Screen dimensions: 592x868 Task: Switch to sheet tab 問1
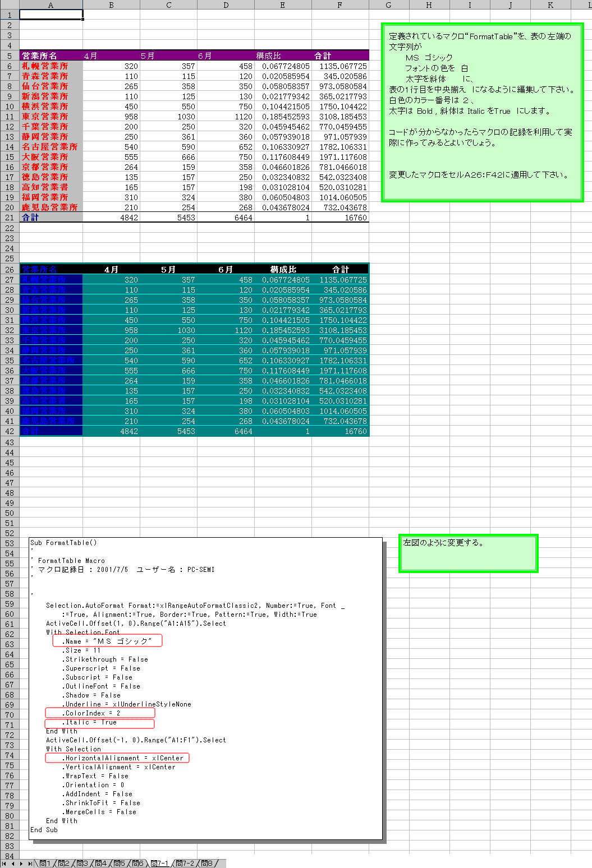click(45, 864)
